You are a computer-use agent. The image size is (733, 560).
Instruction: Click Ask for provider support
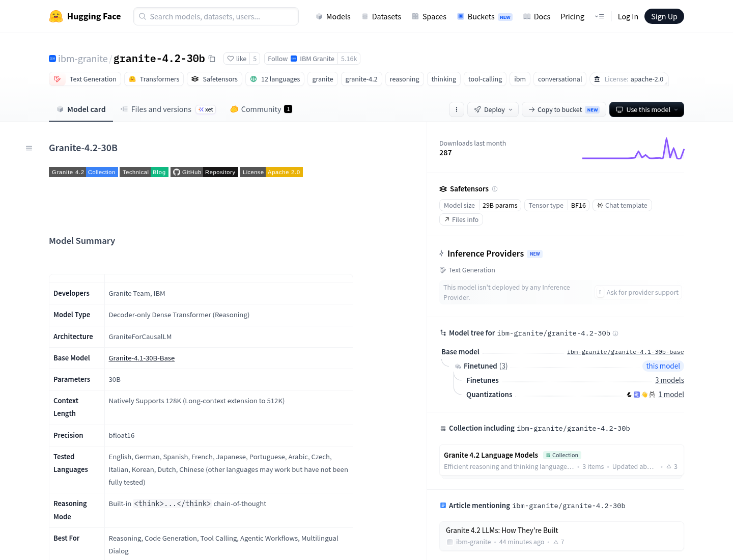pos(638,292)
